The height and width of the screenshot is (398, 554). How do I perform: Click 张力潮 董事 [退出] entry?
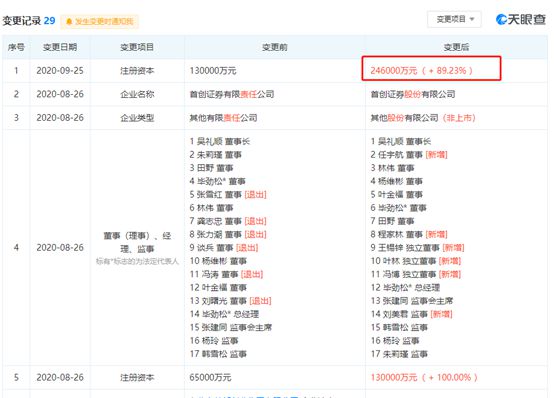(x=228, y=234)
